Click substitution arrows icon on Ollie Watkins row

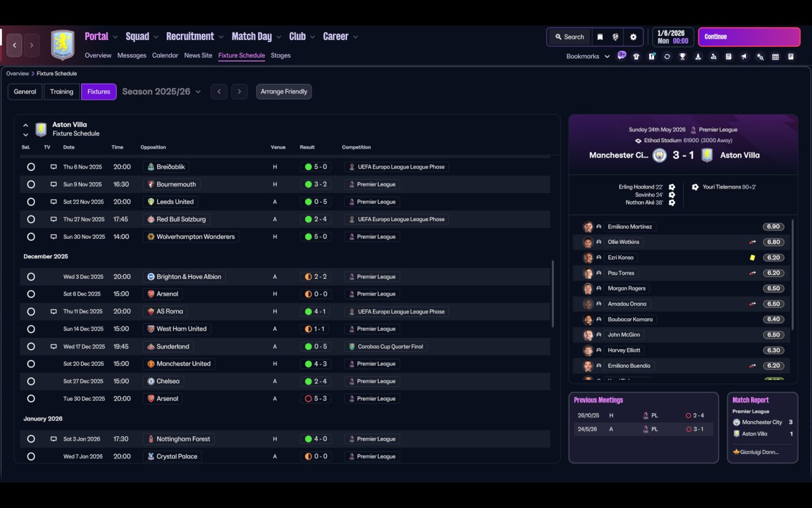(x=752, y=242)
